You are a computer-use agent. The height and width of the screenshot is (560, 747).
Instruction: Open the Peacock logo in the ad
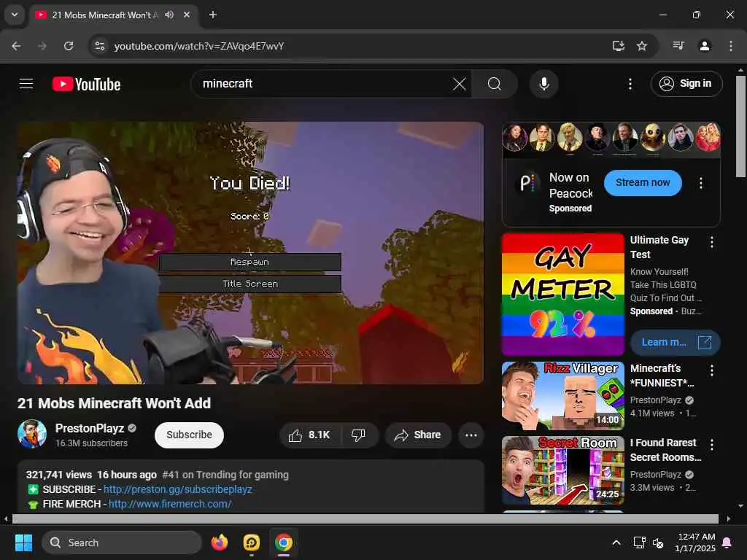click(x=527, y=183)
